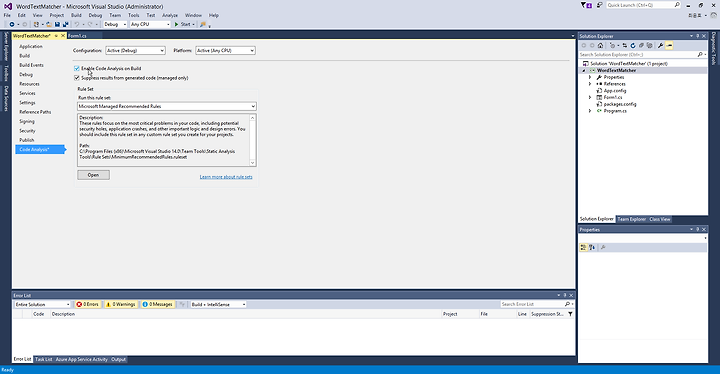Toggle the 0 Warnings filter button
Image resolution: width=720 pixels, height=374 pixels.
[x=121, y=304]
